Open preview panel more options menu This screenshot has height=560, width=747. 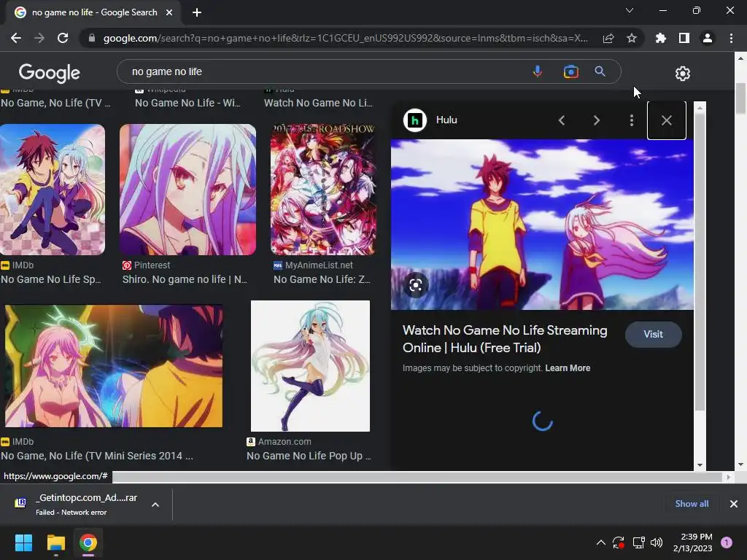coord(632,120)
